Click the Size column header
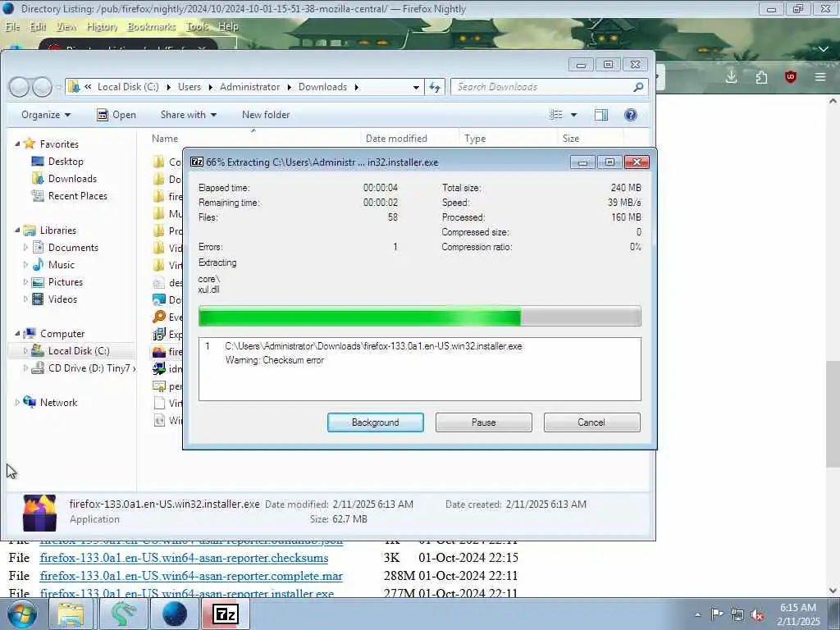 point(571,138)
